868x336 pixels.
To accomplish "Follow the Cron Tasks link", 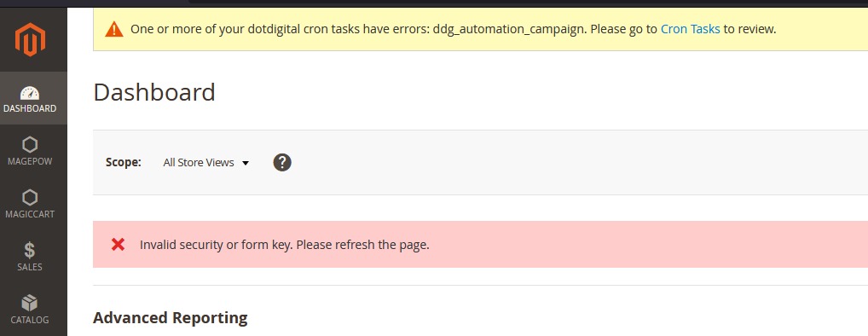I will pos(691,29).
